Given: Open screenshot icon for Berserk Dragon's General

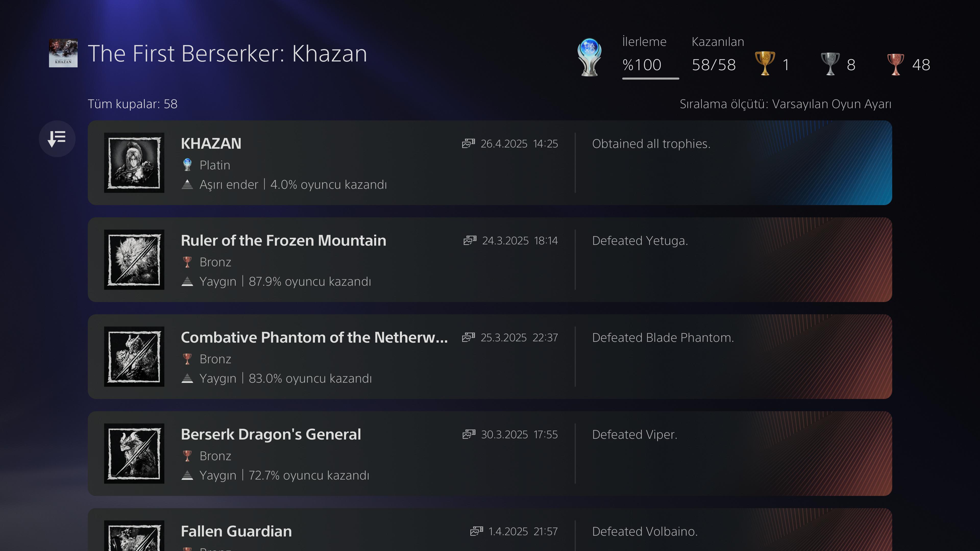Looking at the screenshot, I should click(x=469, y=434).
